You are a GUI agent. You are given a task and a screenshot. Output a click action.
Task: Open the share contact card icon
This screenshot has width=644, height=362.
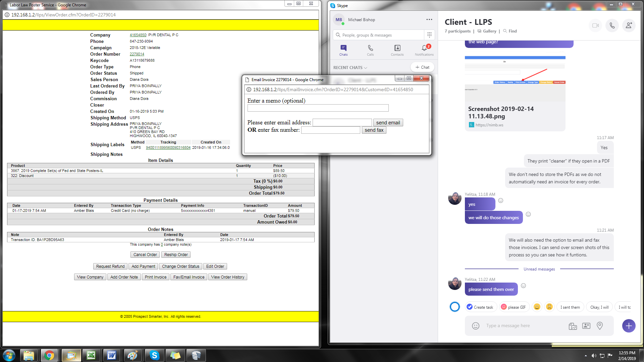[586, 326]
